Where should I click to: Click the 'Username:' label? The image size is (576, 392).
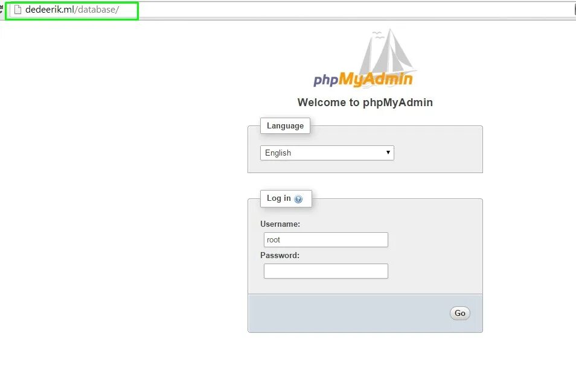pos(280,224)
